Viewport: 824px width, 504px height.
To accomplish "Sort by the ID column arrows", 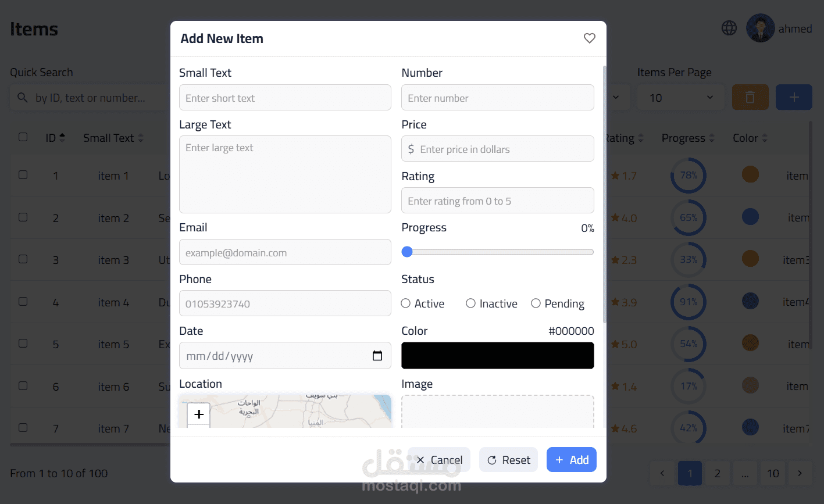I will click(62, 138).
